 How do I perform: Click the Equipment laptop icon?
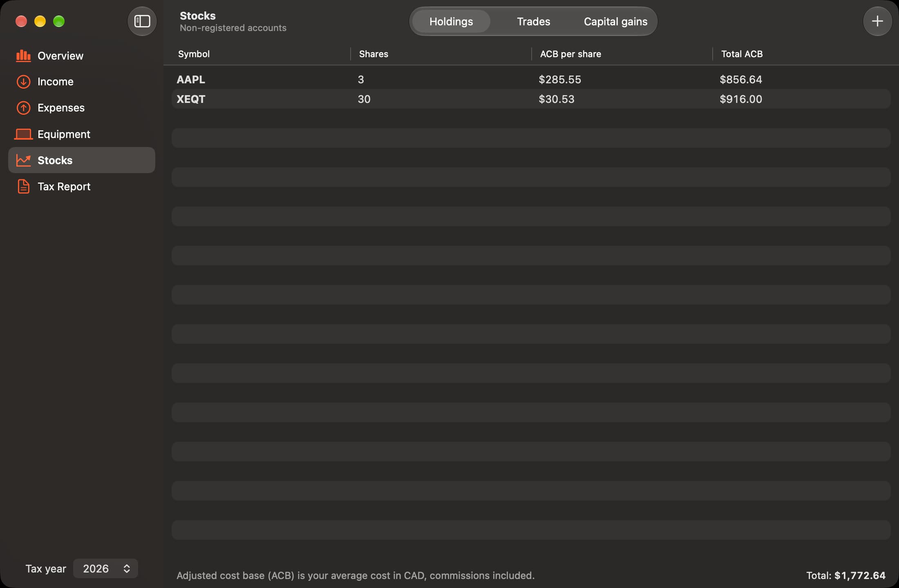(23, 134)
